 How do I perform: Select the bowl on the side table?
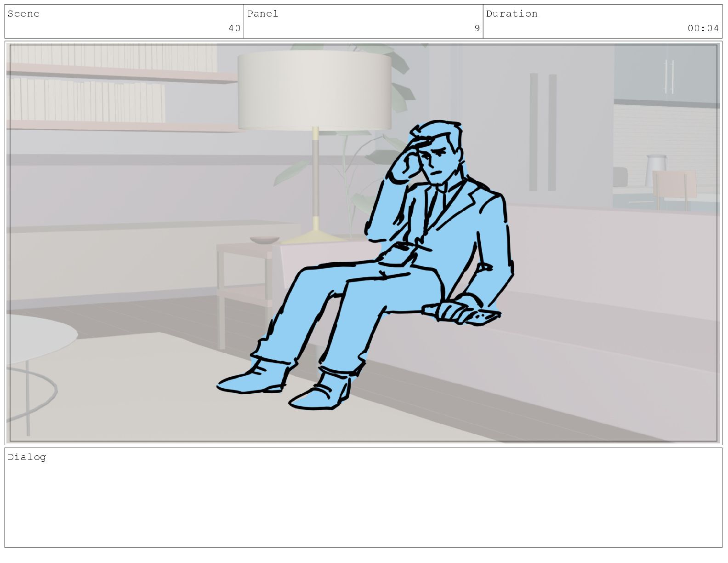(265, 240)
